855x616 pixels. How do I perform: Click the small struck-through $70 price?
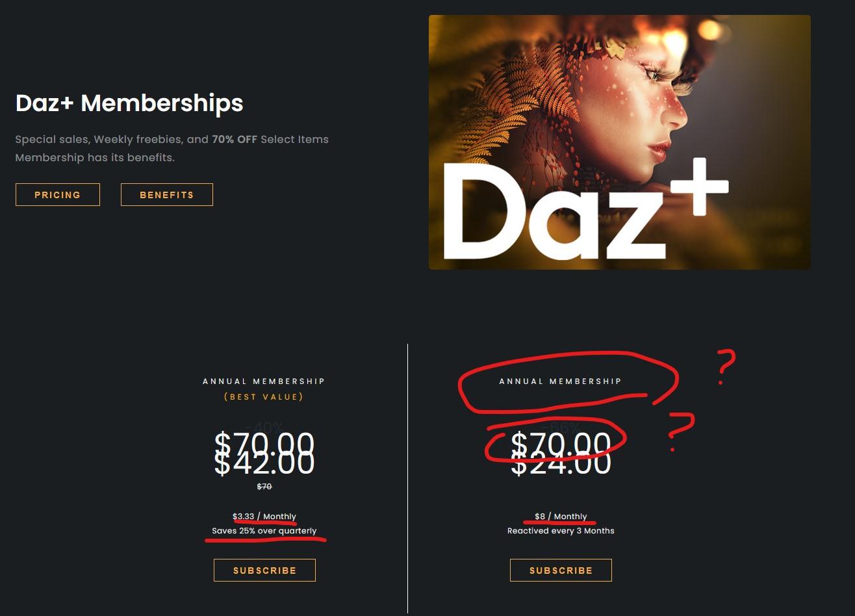pyautogui.click(x=264, y=487)
